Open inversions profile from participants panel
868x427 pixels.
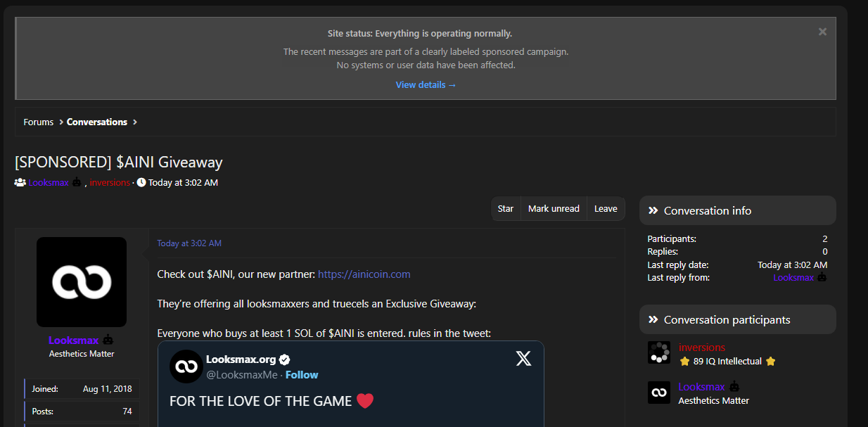click(701, 348)
